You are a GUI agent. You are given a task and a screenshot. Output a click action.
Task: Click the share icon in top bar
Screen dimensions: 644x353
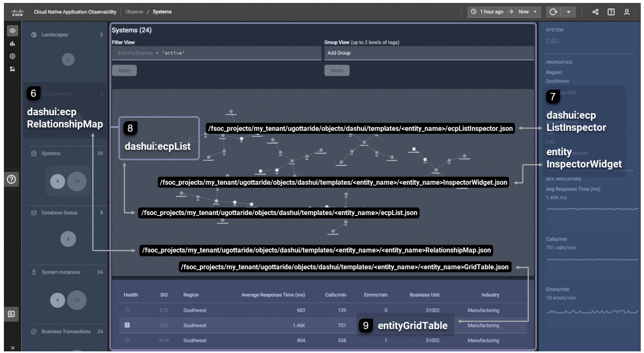click(x=595, y=12)
